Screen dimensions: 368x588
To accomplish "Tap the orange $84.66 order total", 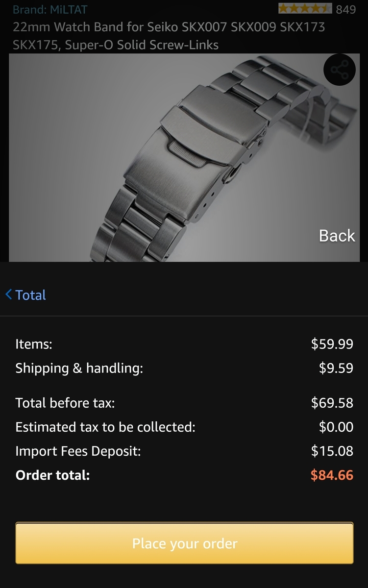I will (x=332, y=475).
